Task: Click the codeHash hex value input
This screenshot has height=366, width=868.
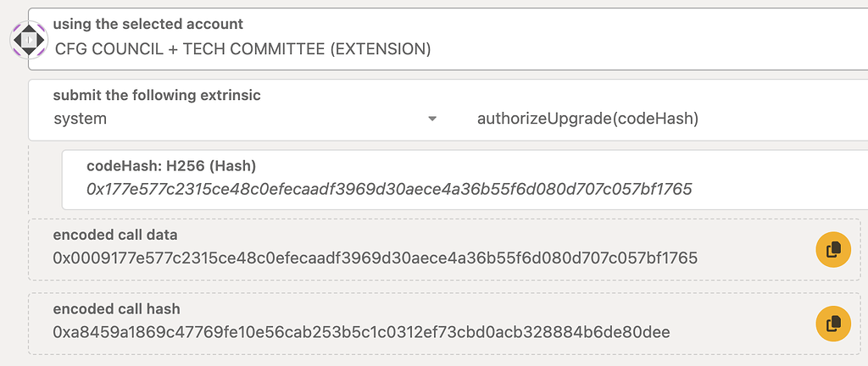Action: (389, 190)
